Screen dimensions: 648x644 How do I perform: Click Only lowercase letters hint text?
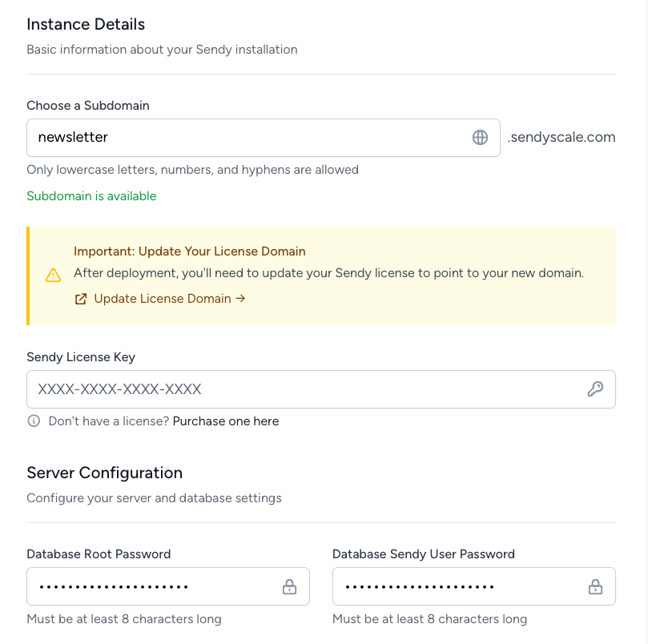[x=192, y=170]
